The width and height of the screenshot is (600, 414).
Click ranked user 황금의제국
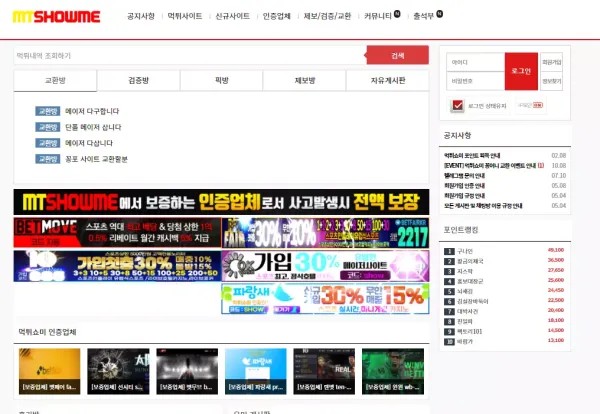coord(470,261)
